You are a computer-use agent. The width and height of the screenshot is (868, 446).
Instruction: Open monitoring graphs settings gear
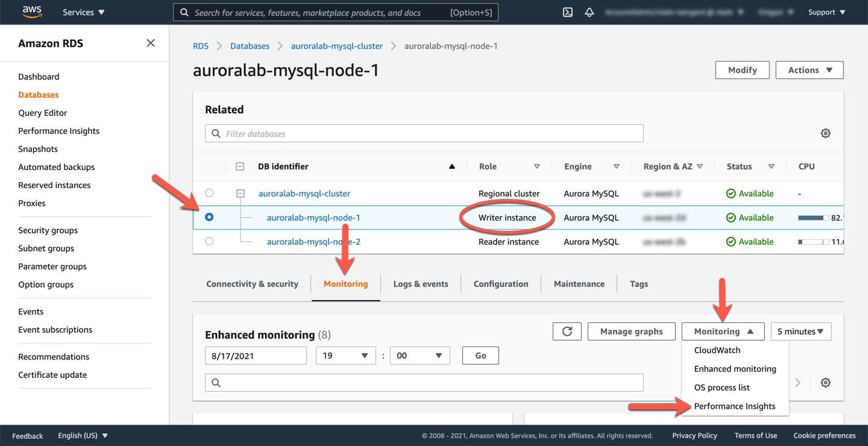pyautogui.click(x=825, y=383)
